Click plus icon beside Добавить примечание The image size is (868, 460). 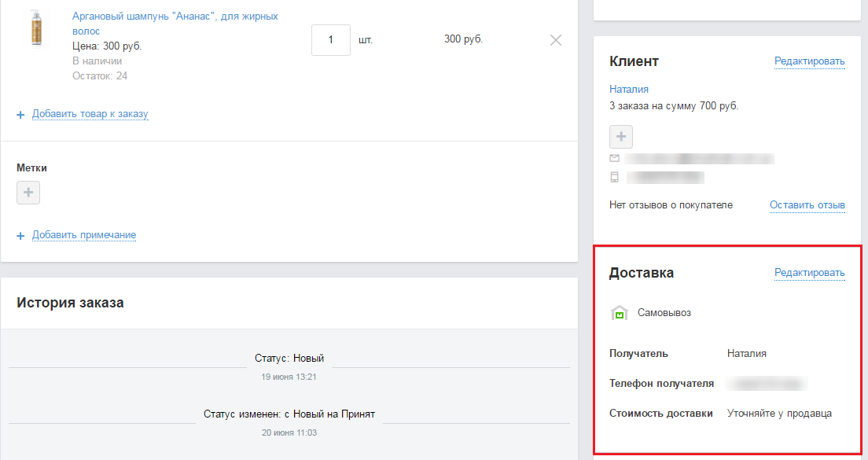click(20, 235)
